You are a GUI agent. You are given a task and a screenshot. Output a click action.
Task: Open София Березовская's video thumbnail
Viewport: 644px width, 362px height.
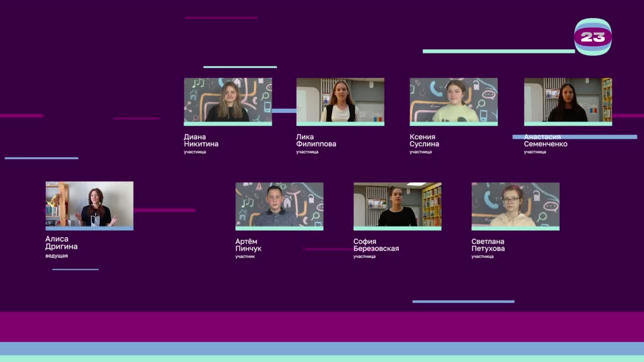[x=397, y=205]
